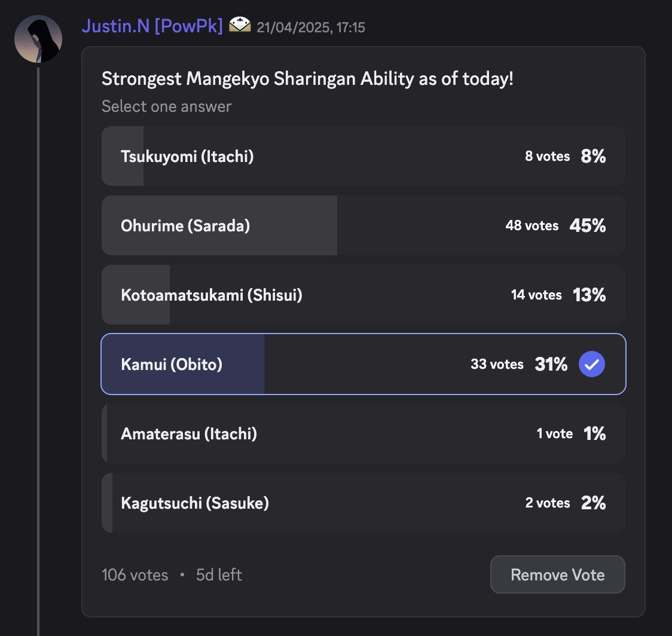Select the Tsukuyomi (Itachi) poll option
Screen dimensions: 672x636
tap(363, 156)
